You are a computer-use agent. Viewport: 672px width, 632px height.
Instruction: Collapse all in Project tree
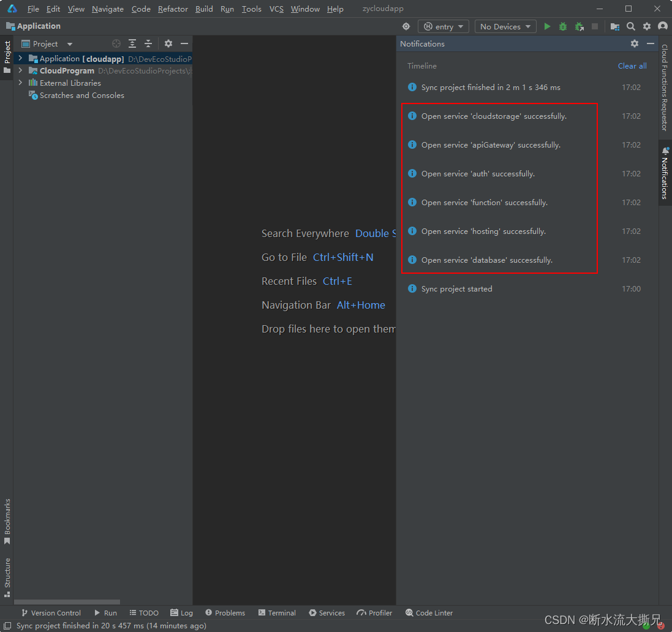(148, 43)
